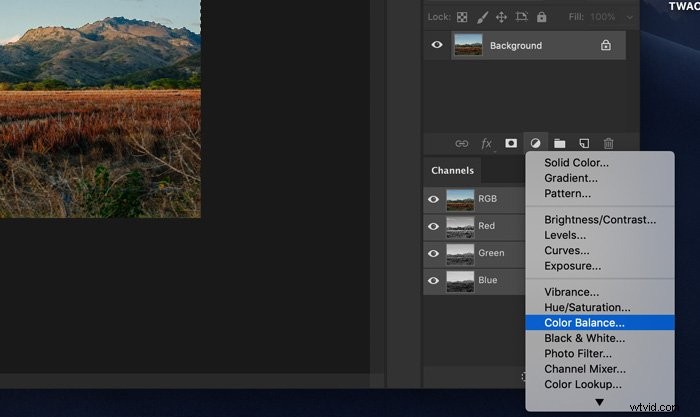The image size is (700, 417).
Task: Click the lock image pixels brush icon
Action: click(x=482, y=17)
